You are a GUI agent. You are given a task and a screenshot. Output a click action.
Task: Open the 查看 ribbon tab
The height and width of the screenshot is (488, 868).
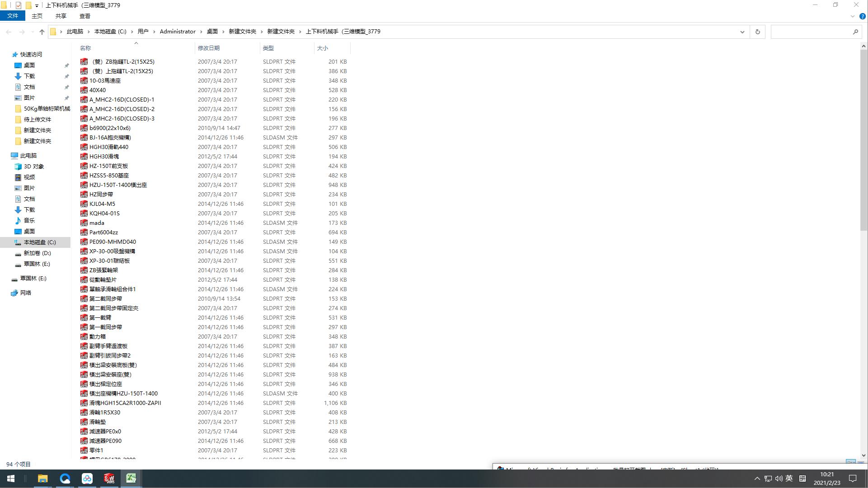(x=84, y=16)
